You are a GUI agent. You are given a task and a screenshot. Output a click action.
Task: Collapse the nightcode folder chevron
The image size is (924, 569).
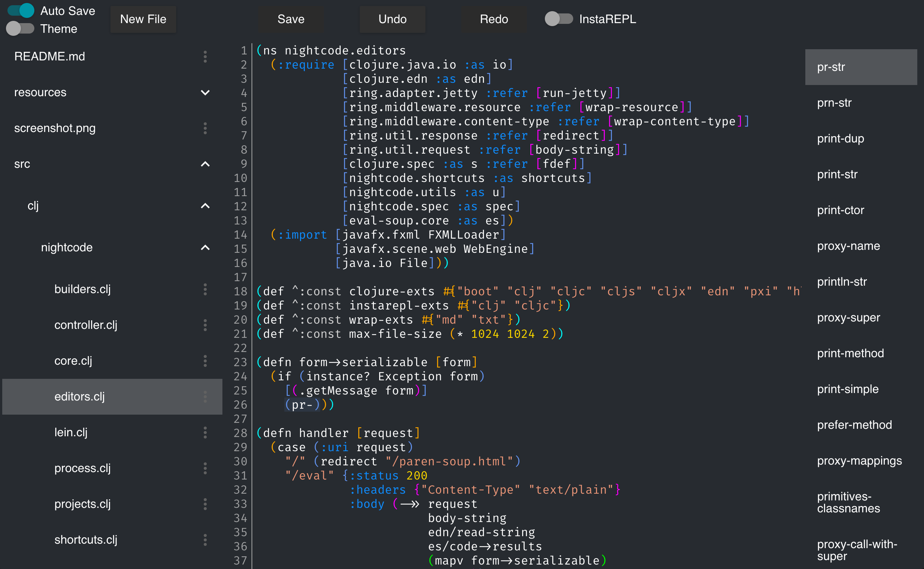205,248
